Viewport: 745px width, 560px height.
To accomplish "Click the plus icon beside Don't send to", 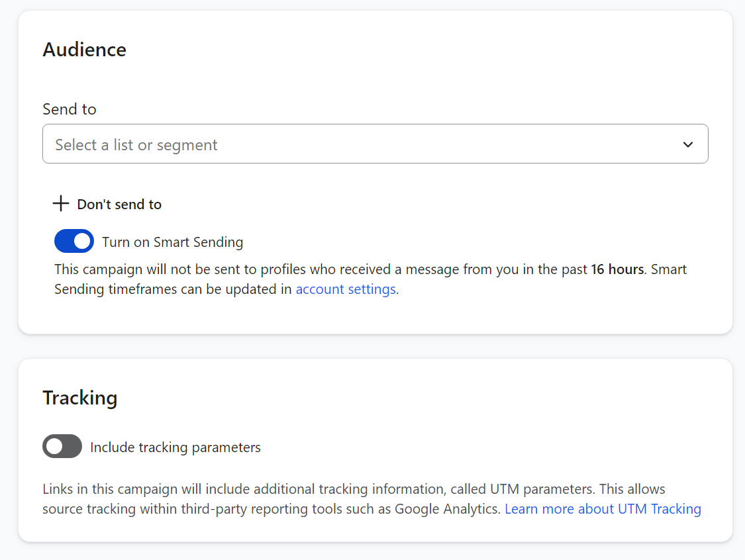I will (61, 204).
